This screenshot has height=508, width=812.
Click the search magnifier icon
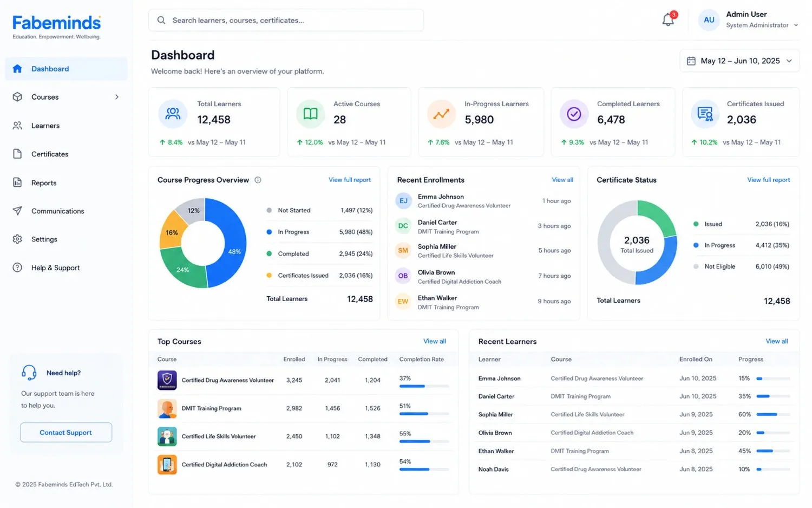(x=161, y=20)
